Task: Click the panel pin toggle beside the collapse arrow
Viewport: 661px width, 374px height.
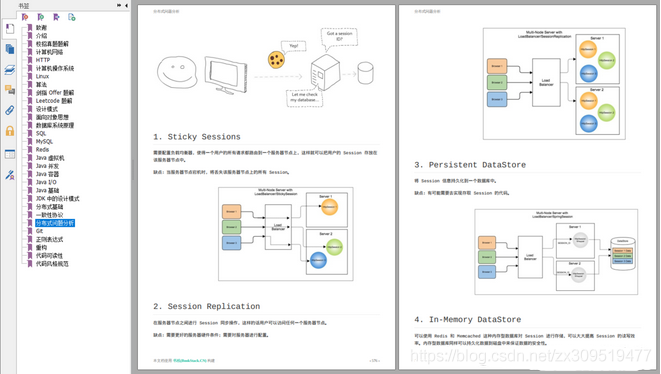Action: [x=119, y=5]
